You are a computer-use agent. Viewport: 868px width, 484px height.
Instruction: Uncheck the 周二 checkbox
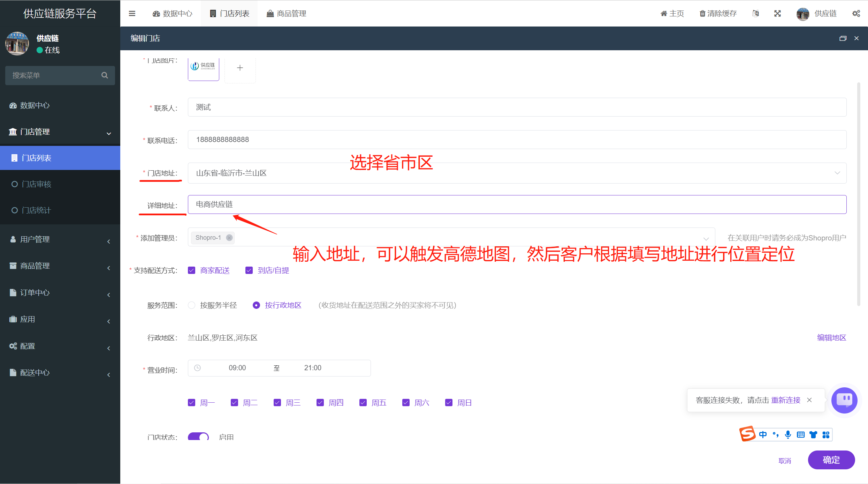pyautogui.click(x=234, y=403)
